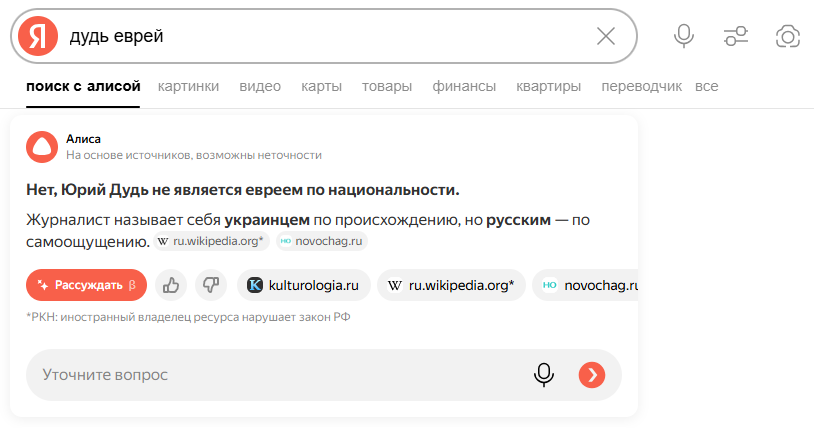Screen dimensions: 814x428
Task: Clear the search query with the X icon
Action: click(x=605, y=36)
